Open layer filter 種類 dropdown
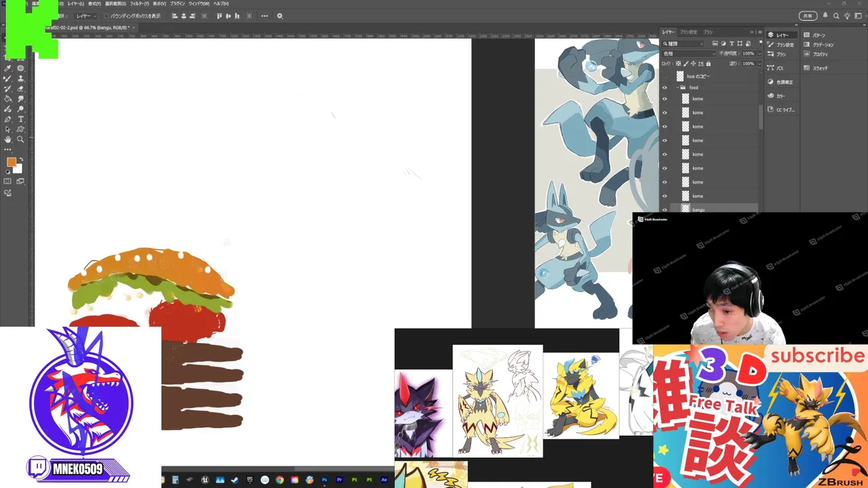The width and height of the screenshot is (868, 488). 682,44
